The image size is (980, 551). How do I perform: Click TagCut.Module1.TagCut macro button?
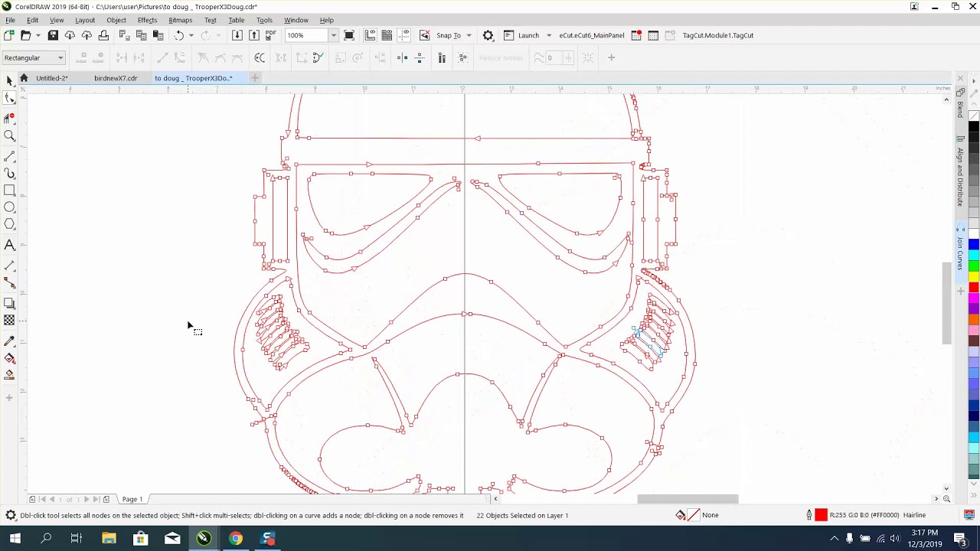[x=717, y=35]
